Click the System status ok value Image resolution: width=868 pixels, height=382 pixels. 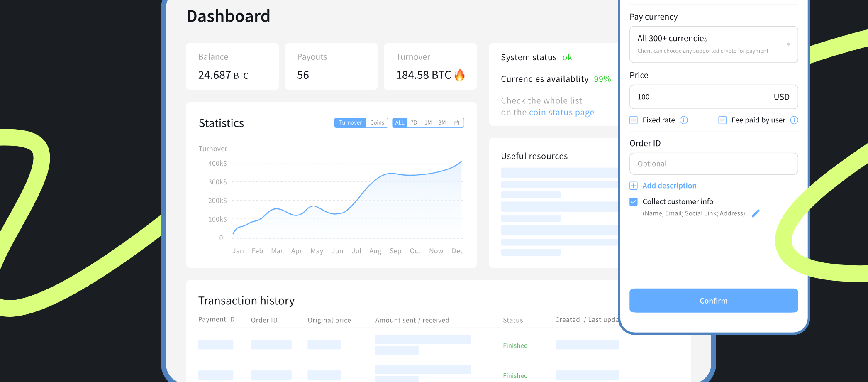tap(567, 57)
